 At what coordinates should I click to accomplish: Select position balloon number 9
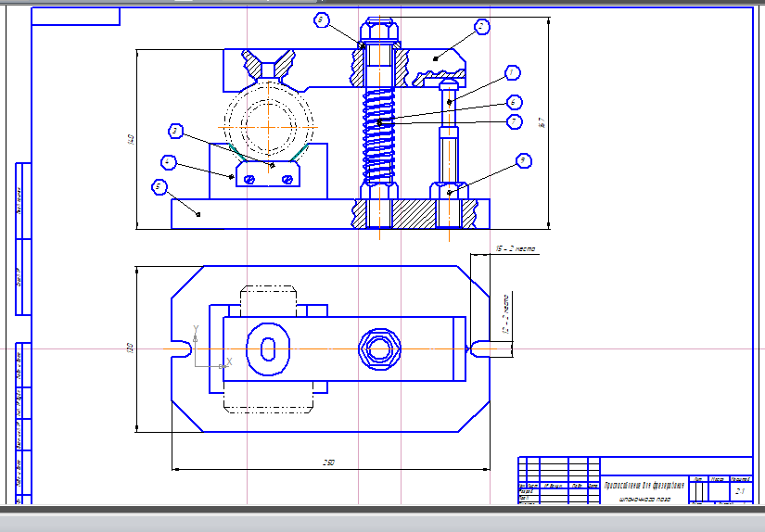coord(523,160)
